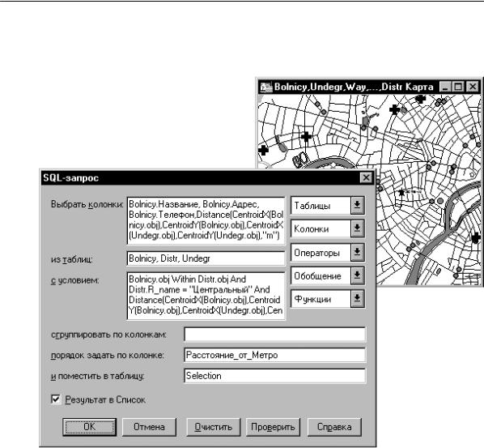Screen dimensions: 484x448
Task: Open the Функции dropdown list
Action: [x=328, y=299]
